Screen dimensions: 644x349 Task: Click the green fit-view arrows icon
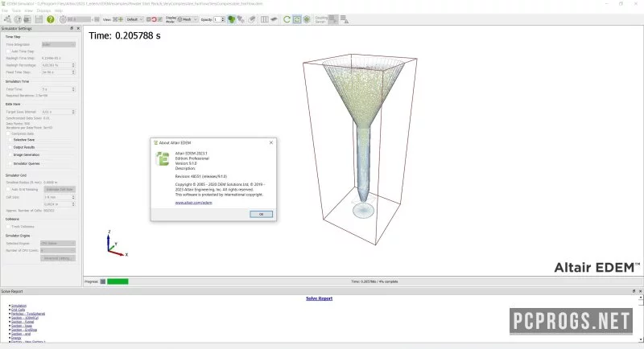coord(120,19)
